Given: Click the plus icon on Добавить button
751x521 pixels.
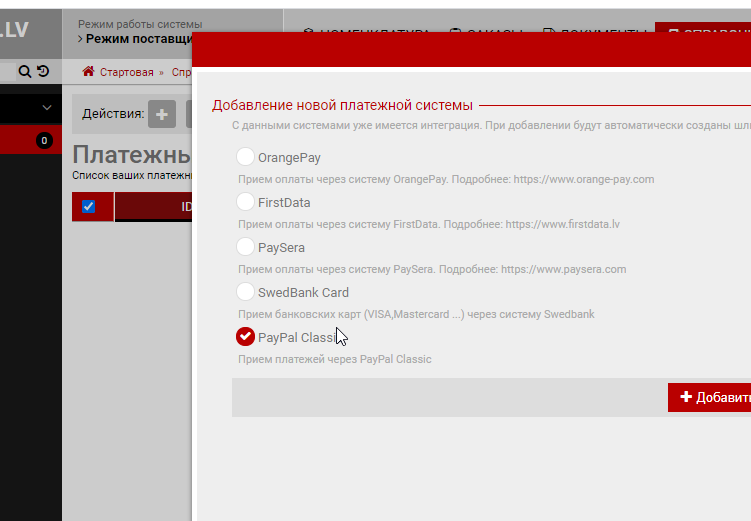Looking at the screenshot, I should 685,397.
